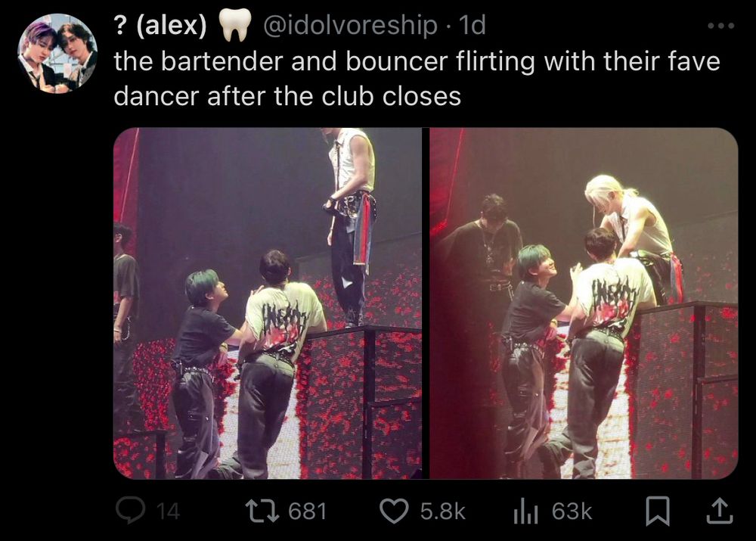Click the tweet text about the bartender
The image size is (756, 541).
point(417,79)
